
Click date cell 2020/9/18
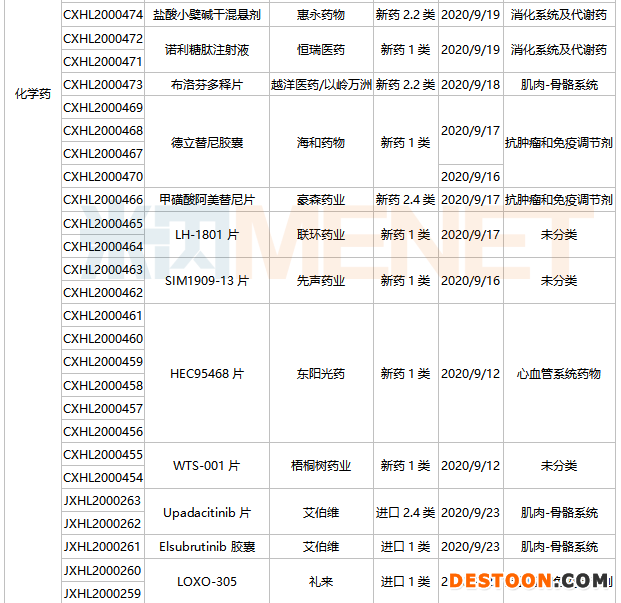470,85
